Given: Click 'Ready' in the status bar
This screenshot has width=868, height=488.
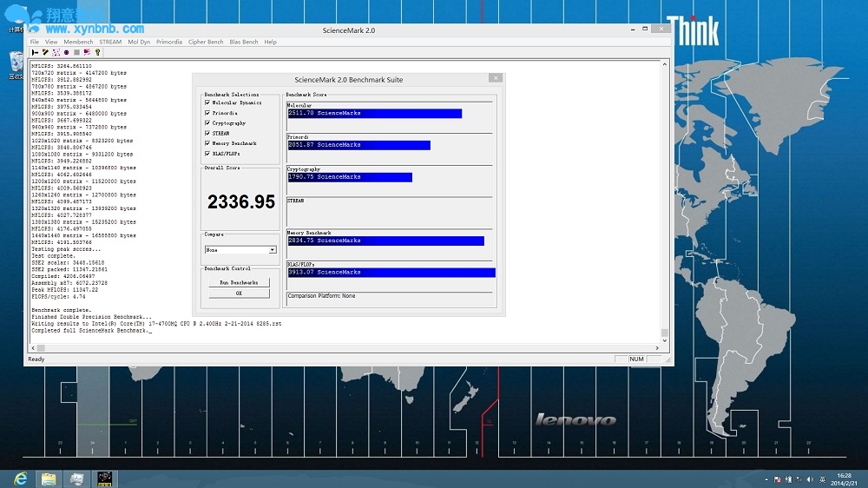Looking at the screenshot, I should 36,359.
